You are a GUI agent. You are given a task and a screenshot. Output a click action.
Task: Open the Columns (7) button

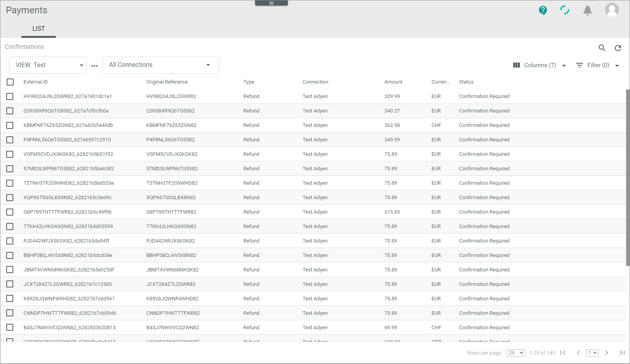(539, 65)
